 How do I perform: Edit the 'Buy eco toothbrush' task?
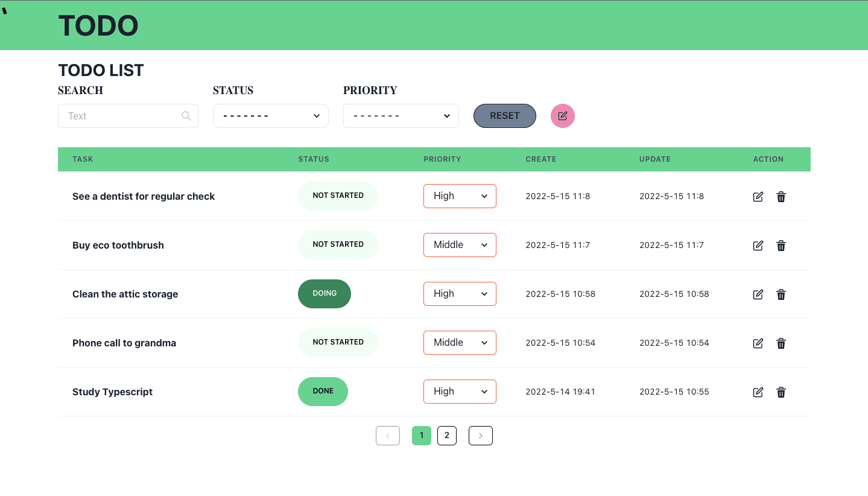(758, 246)
